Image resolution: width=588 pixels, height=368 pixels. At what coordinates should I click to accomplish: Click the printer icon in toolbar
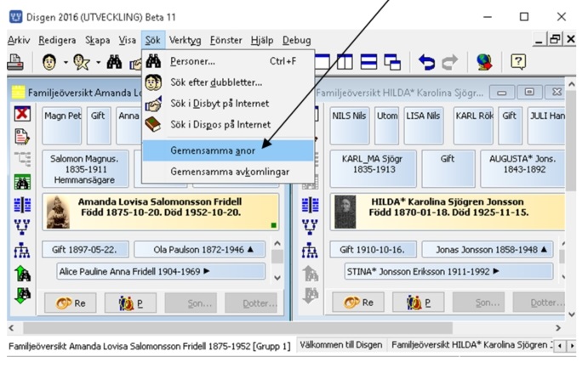(15, 62)
